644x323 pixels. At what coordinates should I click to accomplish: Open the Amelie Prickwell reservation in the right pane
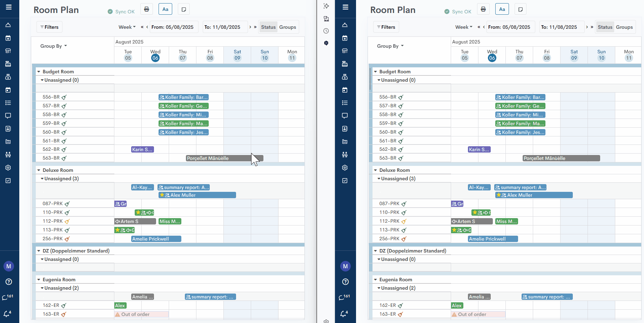point(493,239)
